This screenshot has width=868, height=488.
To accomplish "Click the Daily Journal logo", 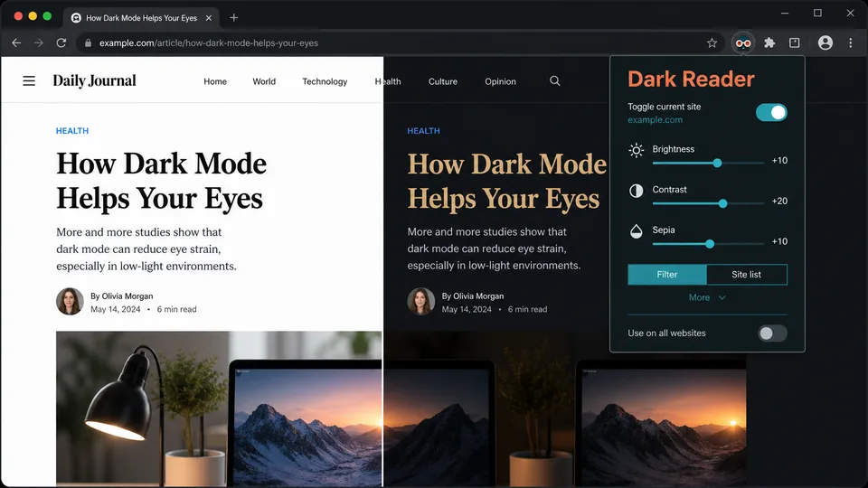I will (94, 80).
